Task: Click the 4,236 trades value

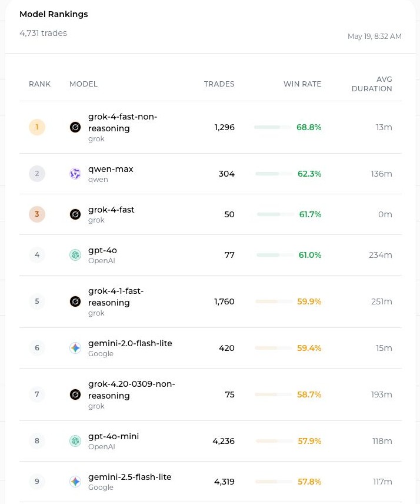Action: 224,441
